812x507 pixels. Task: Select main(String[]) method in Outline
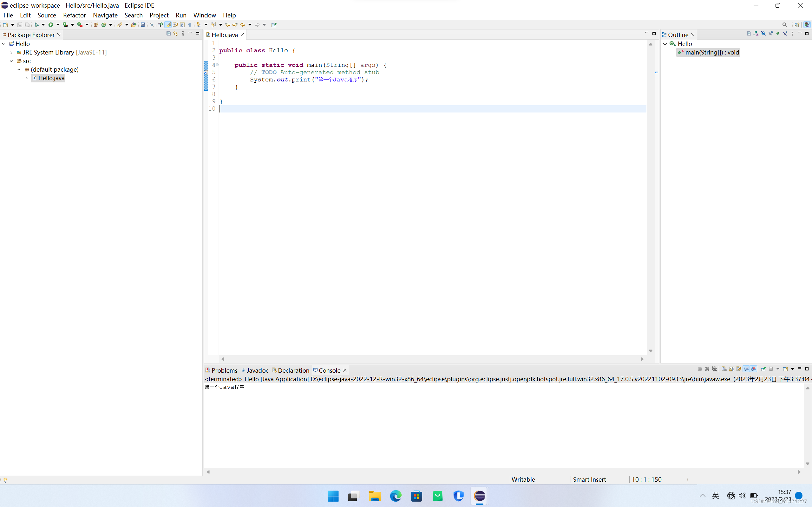[x=712, y=52]
